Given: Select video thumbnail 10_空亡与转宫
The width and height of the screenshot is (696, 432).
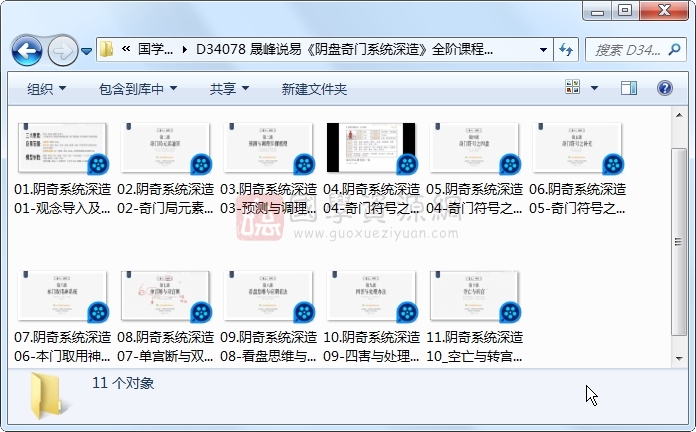Looking at the screenshot, I should click(x=475, y=296).
